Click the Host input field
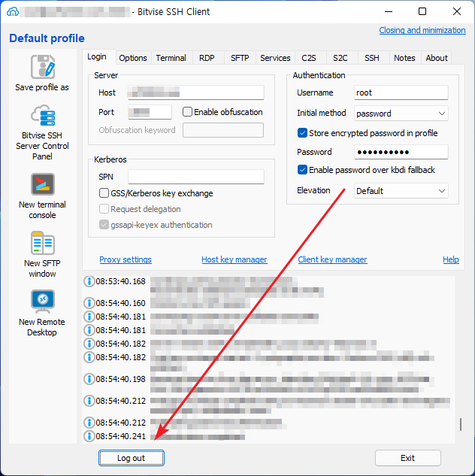The height and width of the screenshot is (476, 475). 195,92
